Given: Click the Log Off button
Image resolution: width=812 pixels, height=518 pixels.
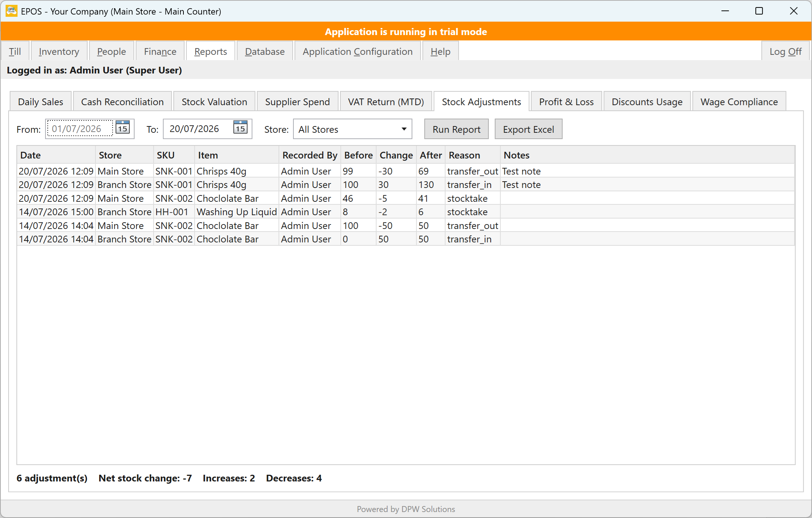Looking at the screenshot, I should coord(786,51).
